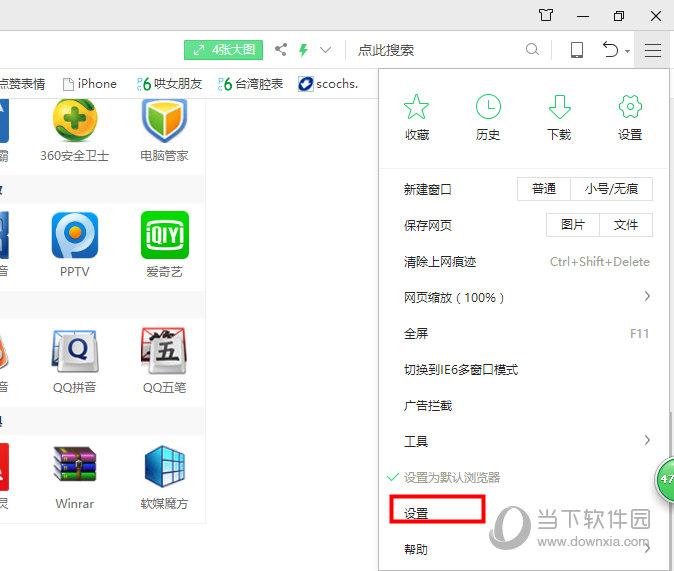
Task: Click the 360安全卫士 app icon
Action: [x=75, y=120]
